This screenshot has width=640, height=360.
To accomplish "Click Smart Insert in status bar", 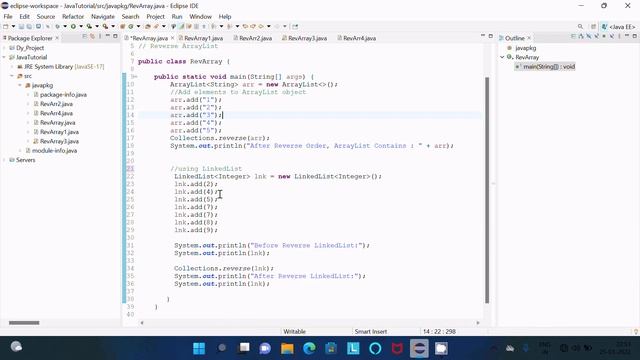I will 371,331.
